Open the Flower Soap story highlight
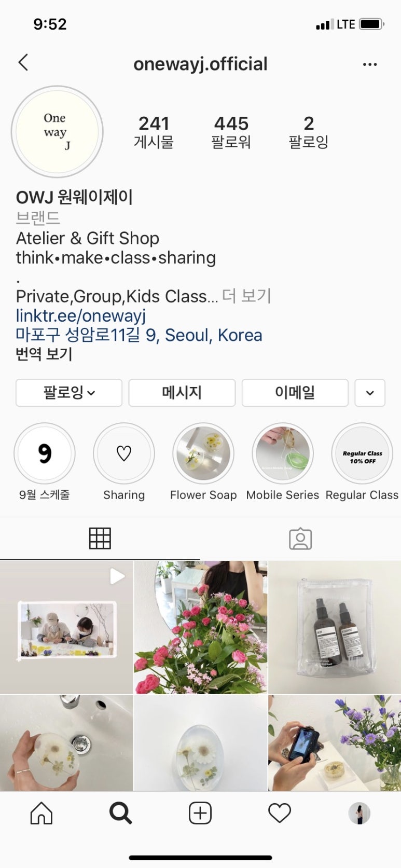401x868 pixels. (203, 454)
